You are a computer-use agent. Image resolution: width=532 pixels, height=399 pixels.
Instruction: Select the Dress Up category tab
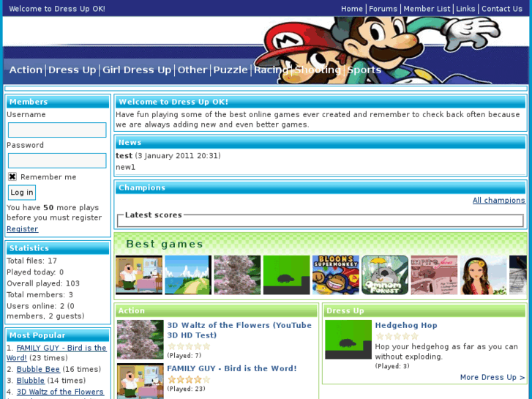click(x=72, y=70)
